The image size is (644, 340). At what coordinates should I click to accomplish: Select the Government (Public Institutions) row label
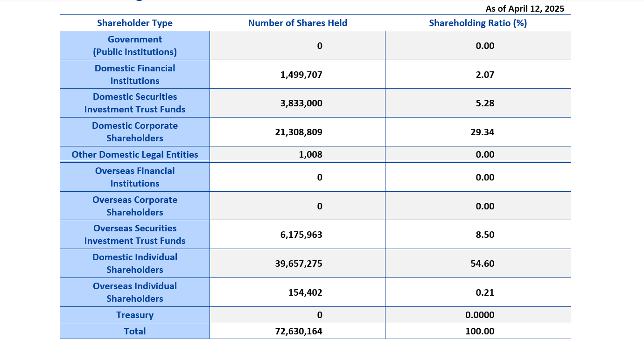(x=134, y=46)
